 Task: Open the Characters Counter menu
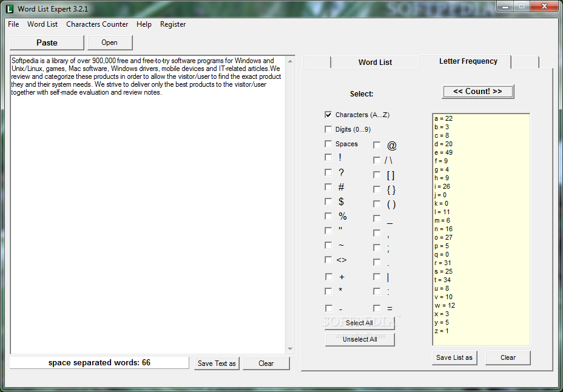97,24
